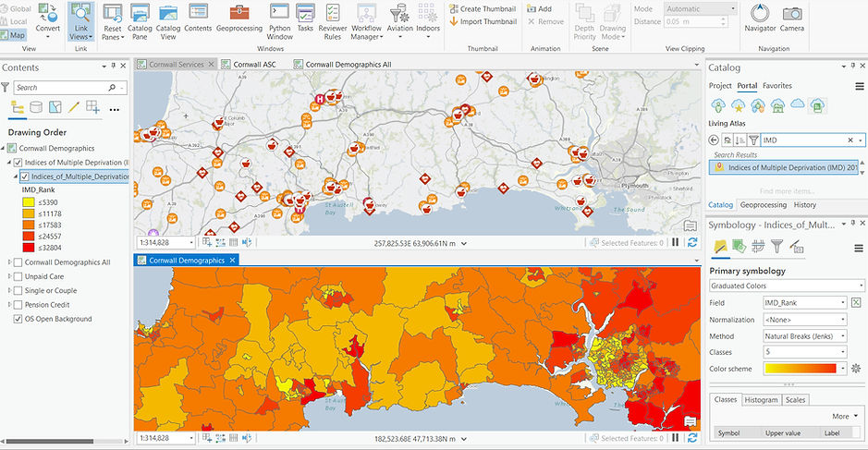Enable the Cornwall Demographics All layer

pyautogui.click(x=18, y=262)
